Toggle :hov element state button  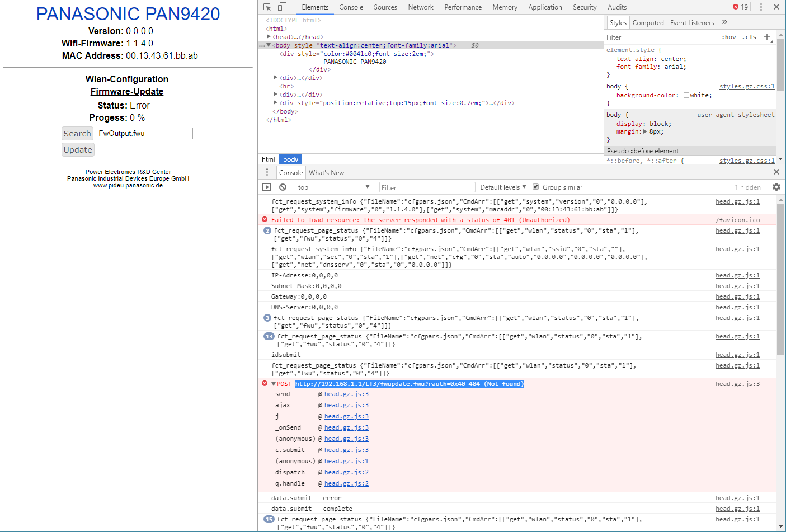(729, 37)
